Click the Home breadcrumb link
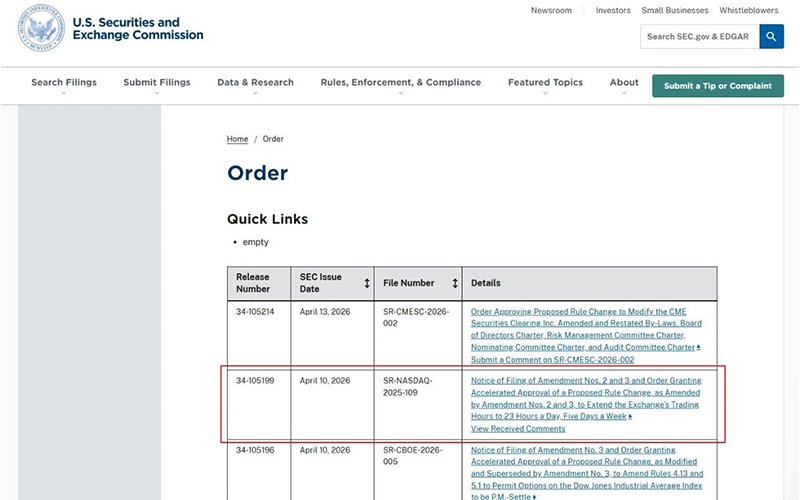This screenshot has height=500, width=800. [237, 139]
